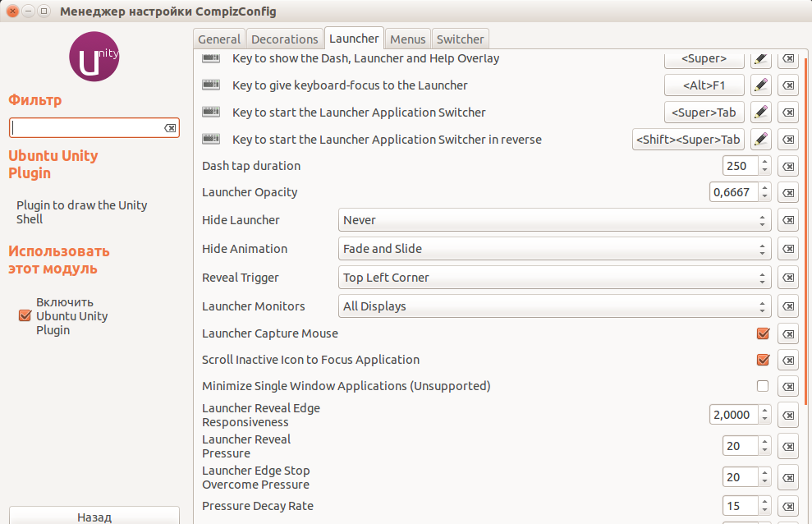Screen dimensions: 812x524
Task: Click the edit pencil icon for Super key binding
Action: coord(761,59)
